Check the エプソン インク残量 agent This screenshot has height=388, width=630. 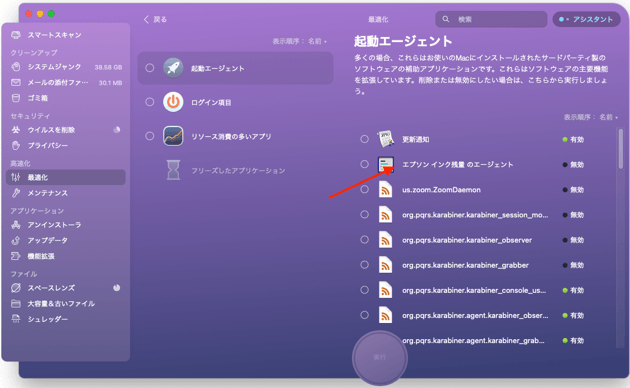pos(364,164)
